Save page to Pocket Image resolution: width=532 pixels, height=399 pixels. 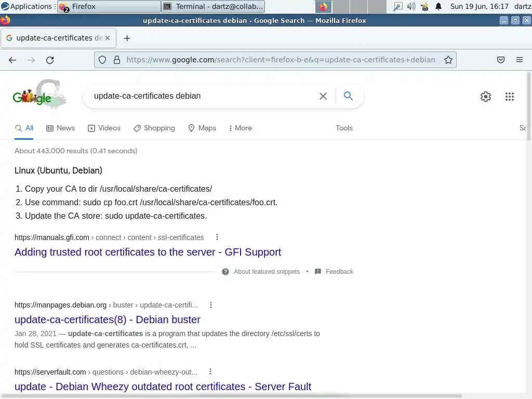[x=501, y=60]
